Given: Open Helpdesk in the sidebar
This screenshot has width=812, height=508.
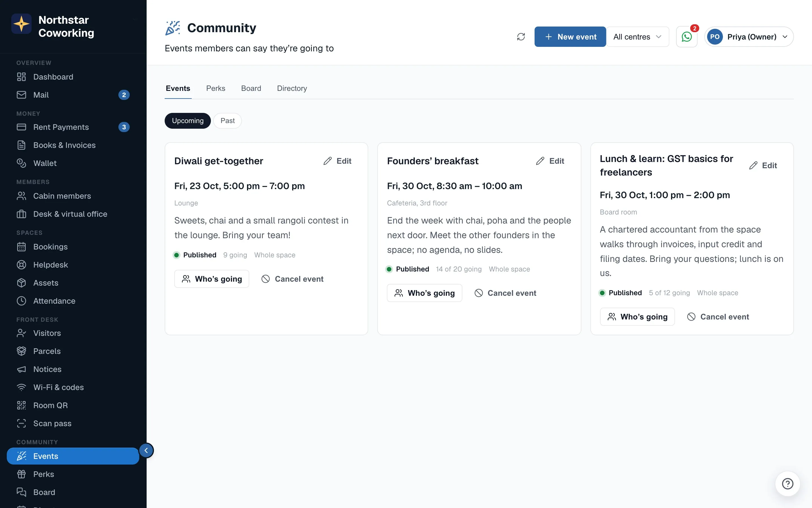Looking at the screenshot, I should coord(73,265).
